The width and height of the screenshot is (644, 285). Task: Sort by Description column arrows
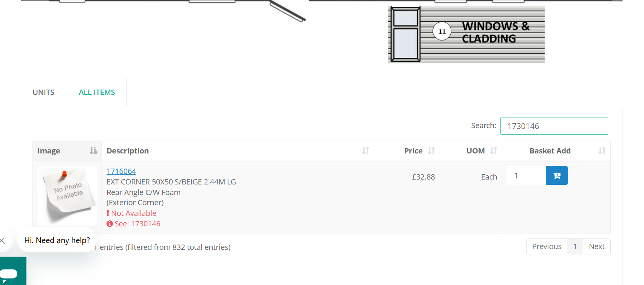[x=365, y=151]
